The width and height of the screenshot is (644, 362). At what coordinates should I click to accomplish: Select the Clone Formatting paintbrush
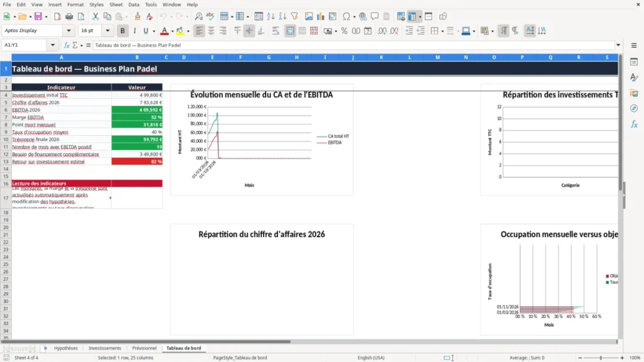click(138, 16)
